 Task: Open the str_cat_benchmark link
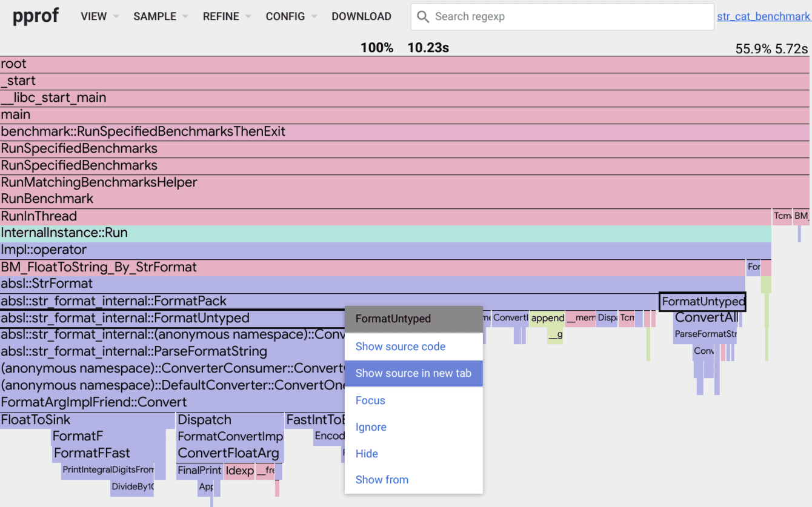click(x=763, y=16)
